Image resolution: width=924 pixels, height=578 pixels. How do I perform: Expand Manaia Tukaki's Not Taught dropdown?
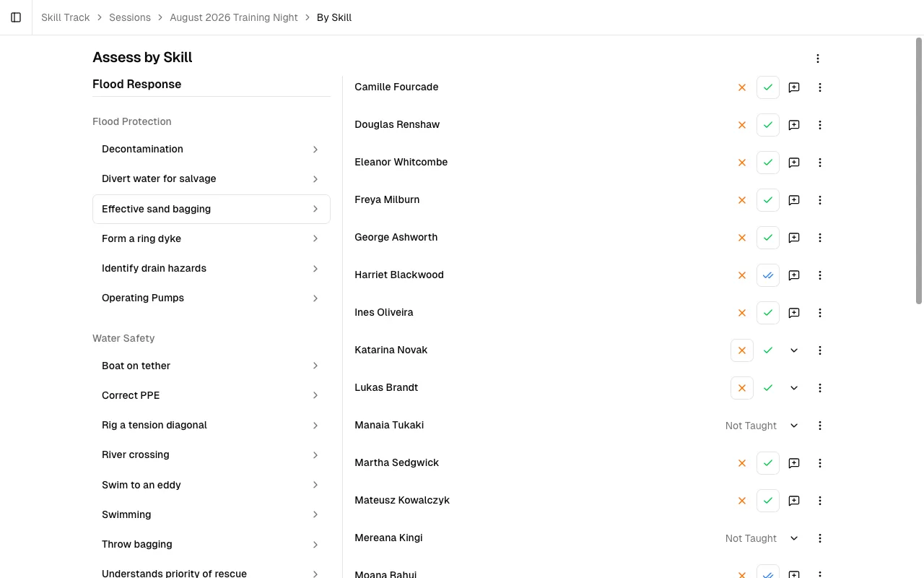pos(794,426)
